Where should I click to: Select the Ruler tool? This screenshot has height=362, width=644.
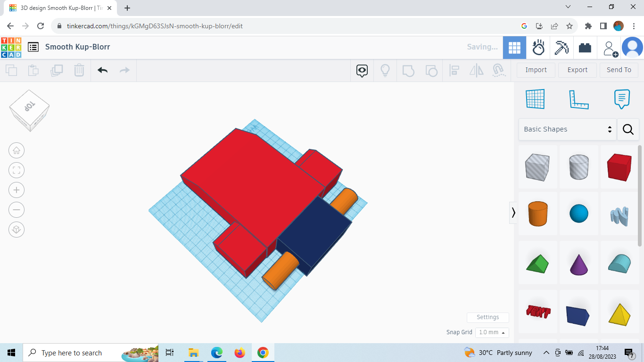click(x=579, y=99)
